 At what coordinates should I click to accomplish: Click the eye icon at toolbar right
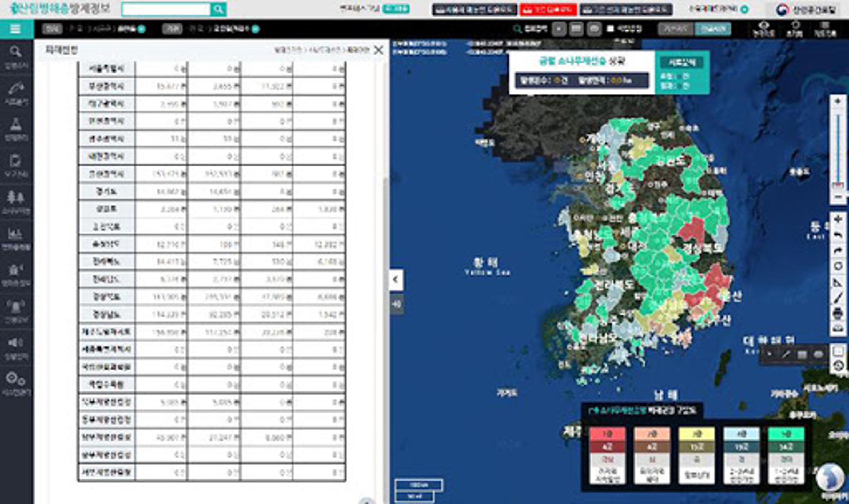(x=764, y=29)
